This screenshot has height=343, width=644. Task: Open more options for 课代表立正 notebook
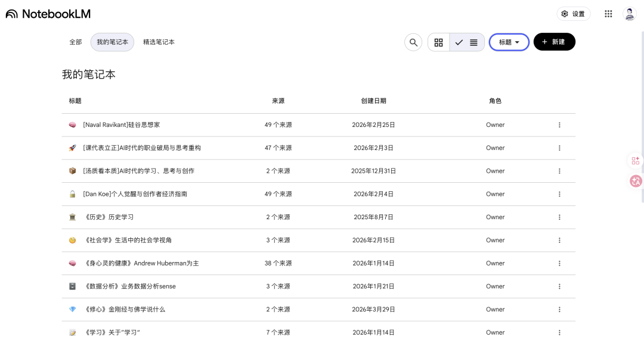pyautogui.click(x=559, y=148)
